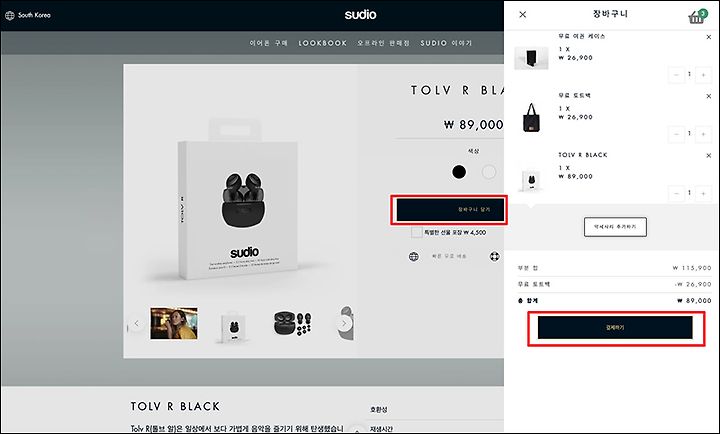The height and width of the screenshot is (434, 720).
Task: Open the shopping basket icon
Action: pos(697,16)
